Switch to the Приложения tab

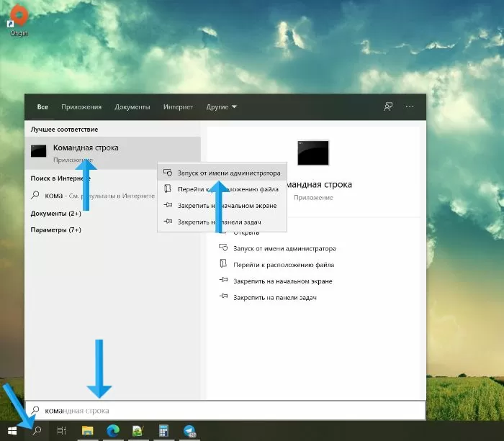pyautogui.click(x=81, y=107)
